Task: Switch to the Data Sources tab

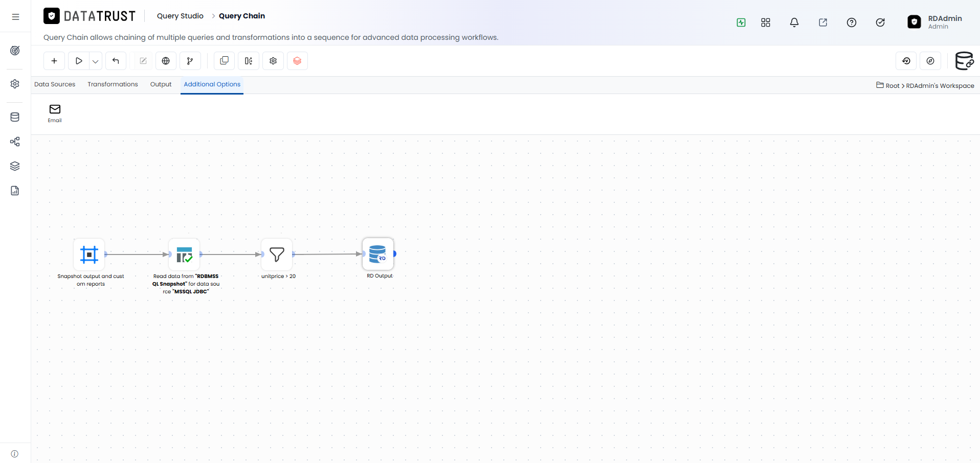Action: point(55,84)
